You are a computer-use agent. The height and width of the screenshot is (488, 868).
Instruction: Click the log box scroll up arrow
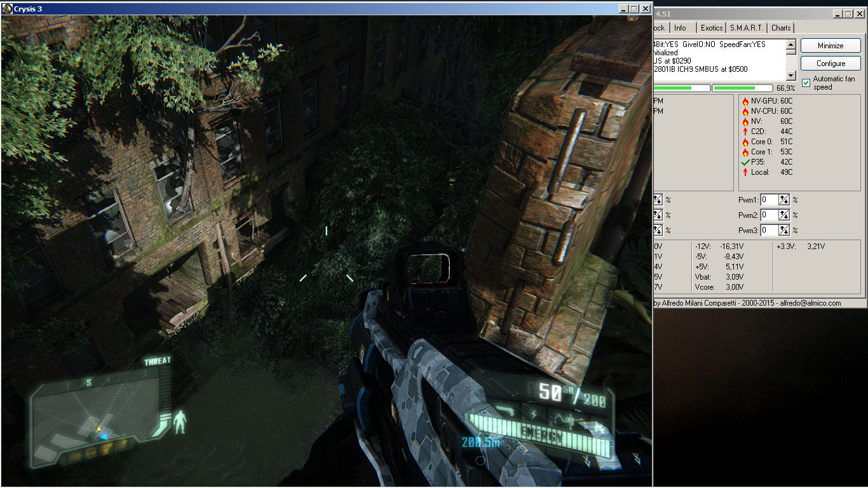790,45
